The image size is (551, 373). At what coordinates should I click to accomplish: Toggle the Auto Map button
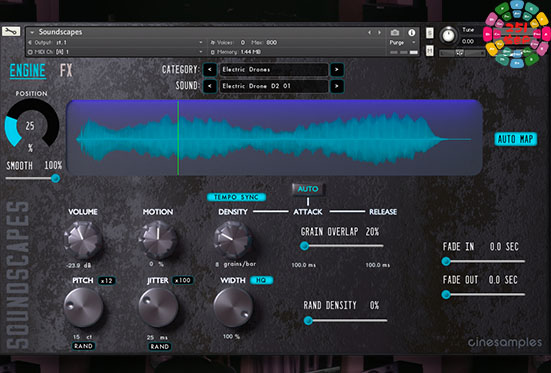(516, 139)
